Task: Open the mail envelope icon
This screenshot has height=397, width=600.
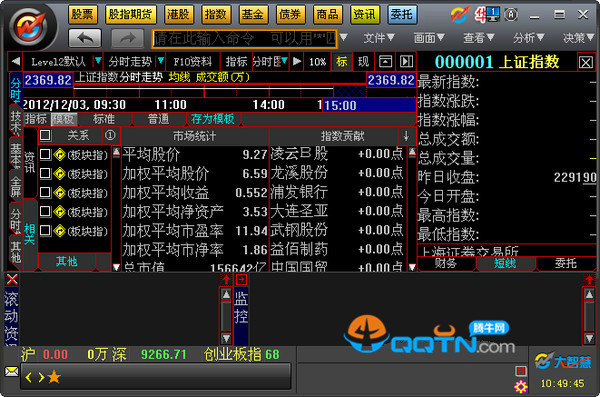Action: pyautogui.click(x=11, y=371)
